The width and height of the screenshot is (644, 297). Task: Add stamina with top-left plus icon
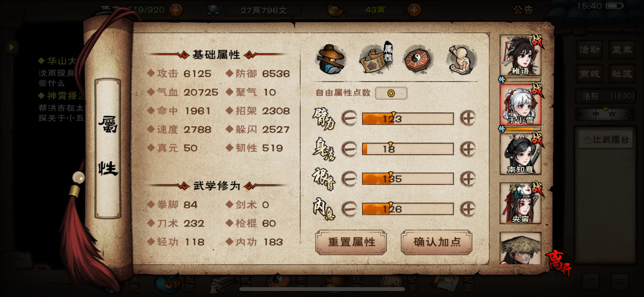176,10
